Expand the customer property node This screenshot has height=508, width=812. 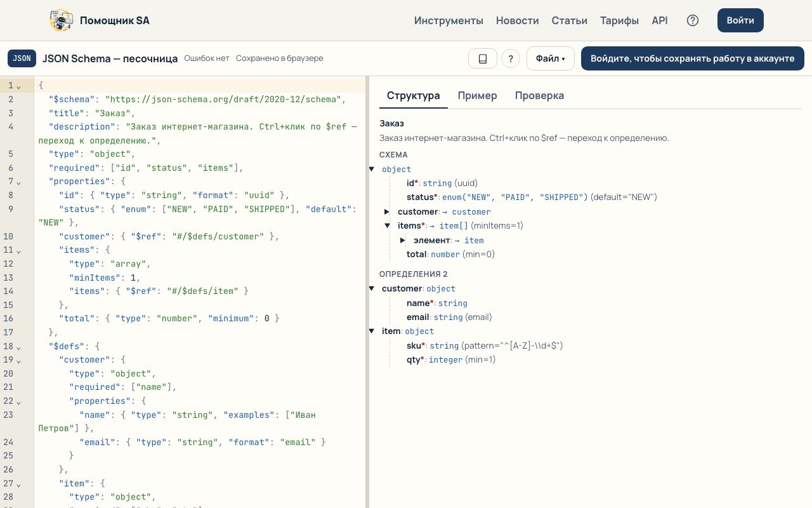[387, 211]
